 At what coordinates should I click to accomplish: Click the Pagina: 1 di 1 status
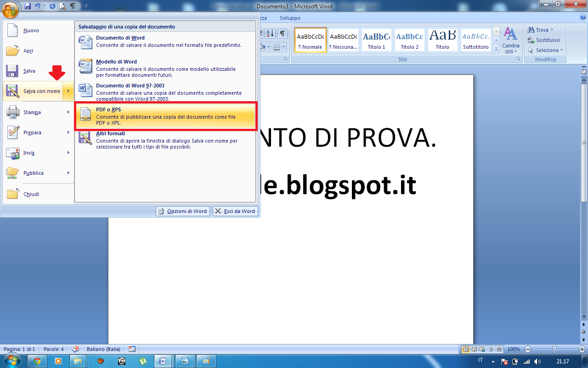pos(18,349)
